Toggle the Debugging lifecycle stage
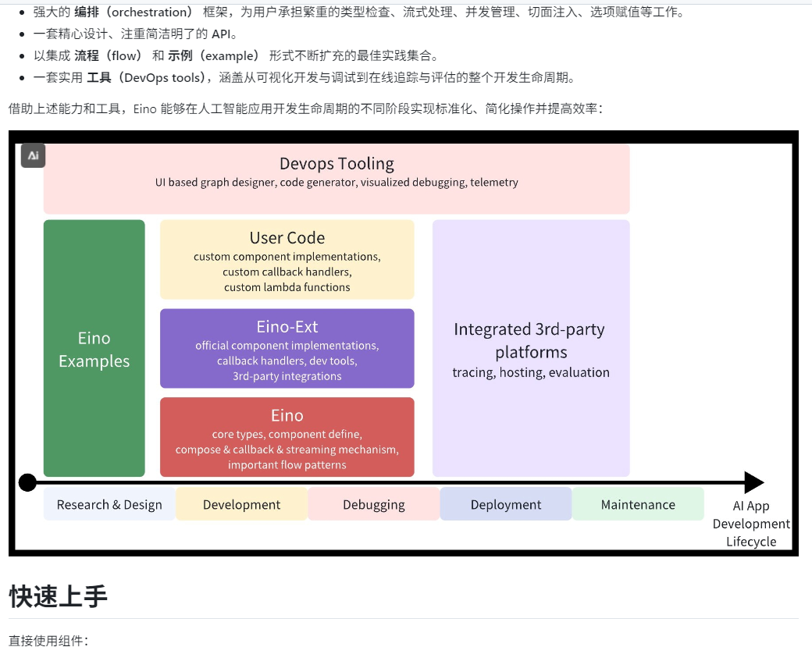812x654 pixels. (373, 504)
